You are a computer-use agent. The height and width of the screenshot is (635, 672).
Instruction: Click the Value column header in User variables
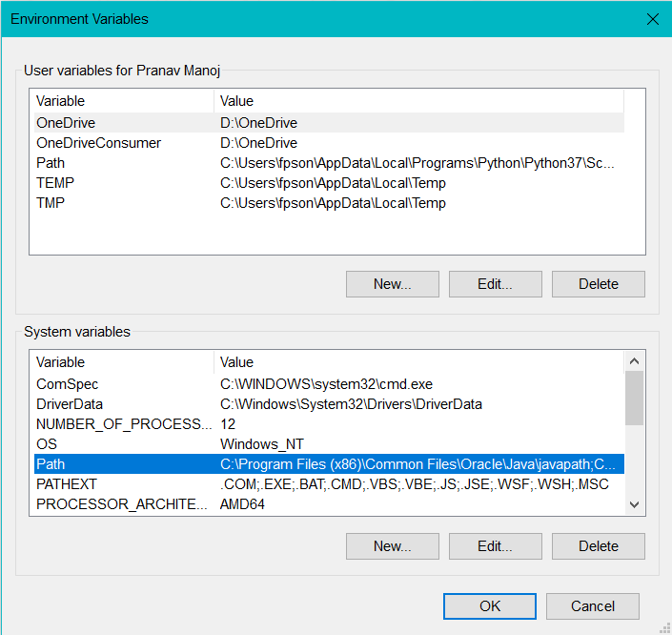pyautogui.click(x=418, y=101)
